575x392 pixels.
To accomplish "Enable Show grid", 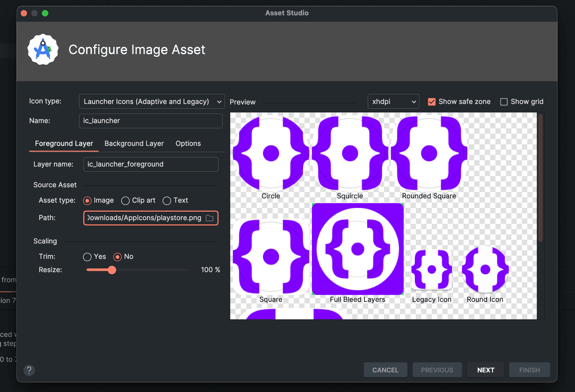I will (504, 101).
